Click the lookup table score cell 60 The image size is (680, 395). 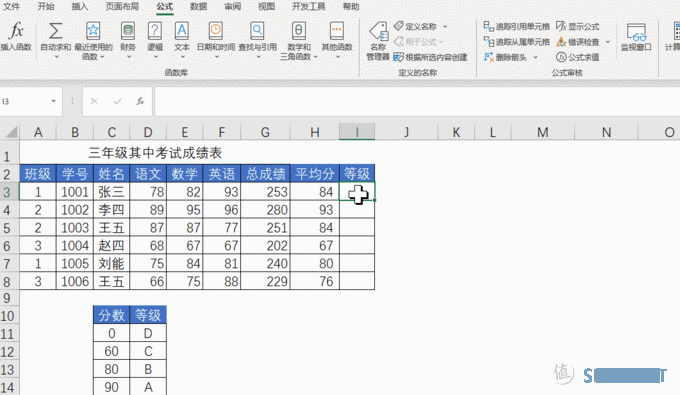tap(111, 351)
